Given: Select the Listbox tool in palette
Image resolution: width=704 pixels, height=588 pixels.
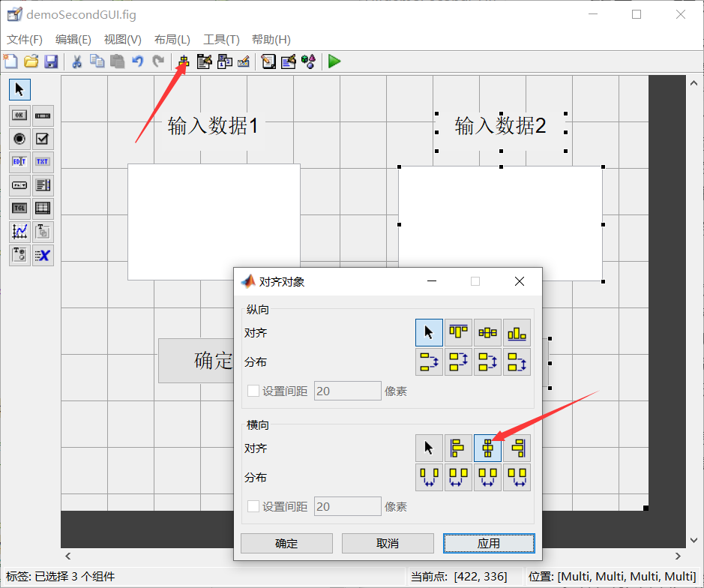Looking at the screenshot, I should [x=43, y=184].
